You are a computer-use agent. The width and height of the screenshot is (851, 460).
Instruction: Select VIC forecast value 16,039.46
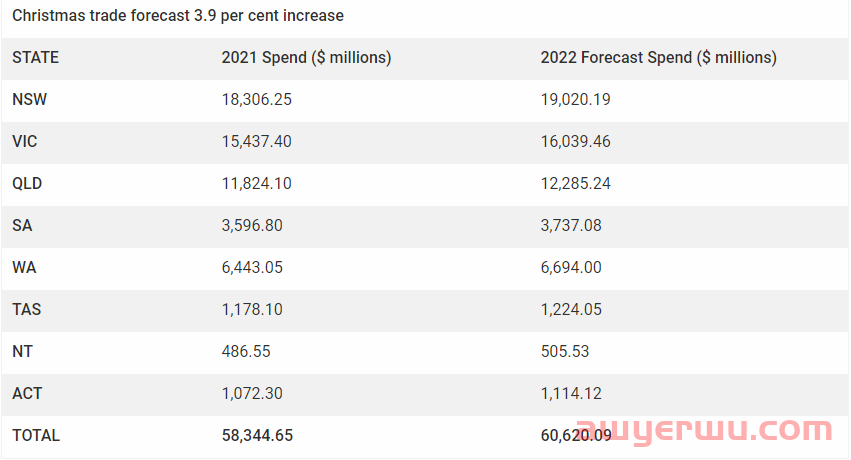(575, 142)
